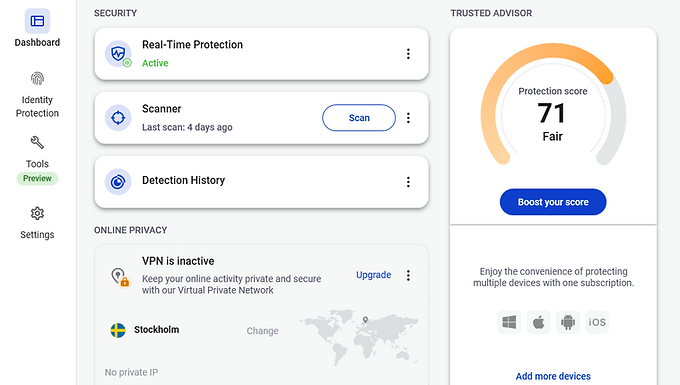Click the Detection History radar icon
The height and width of the screenshot is (385, 680).
tap(118, 182)
